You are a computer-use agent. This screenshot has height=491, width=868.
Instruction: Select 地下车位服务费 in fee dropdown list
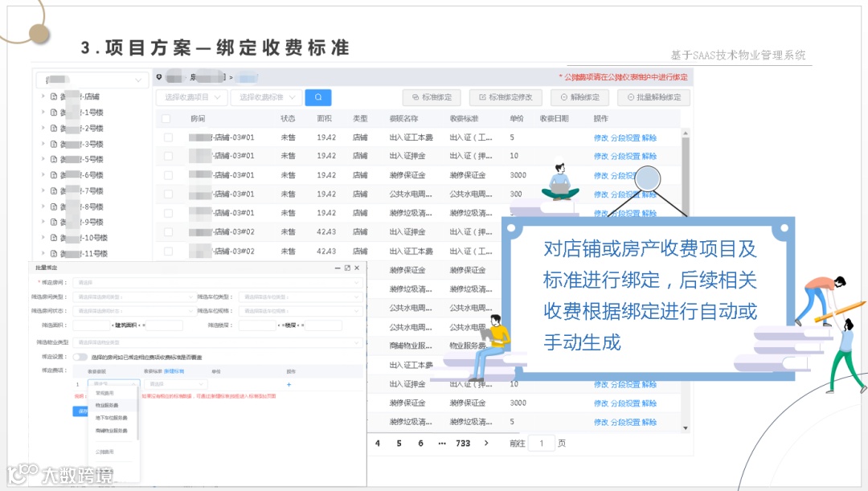tap(111, 418)
